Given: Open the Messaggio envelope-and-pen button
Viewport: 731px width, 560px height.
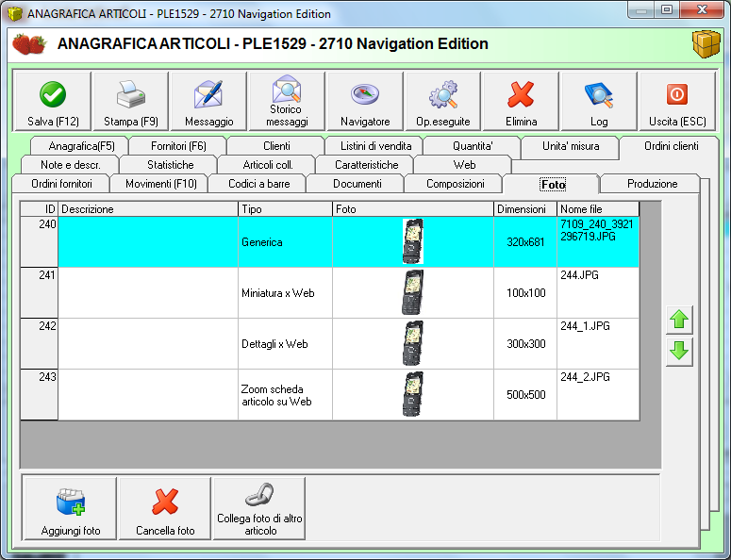Looking at the screenshot, I should pyautogui.click(x=208, y=101).
